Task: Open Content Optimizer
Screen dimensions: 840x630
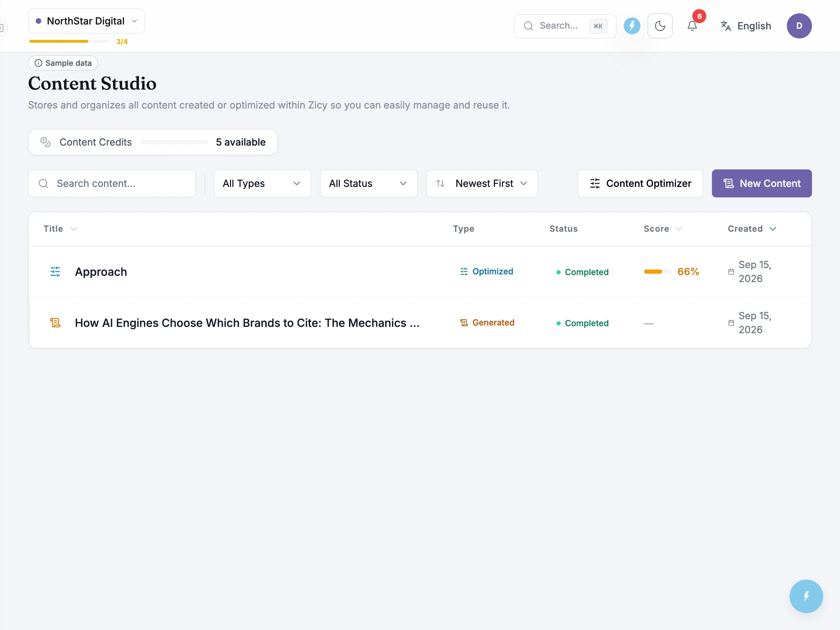Action: [640, 183]
